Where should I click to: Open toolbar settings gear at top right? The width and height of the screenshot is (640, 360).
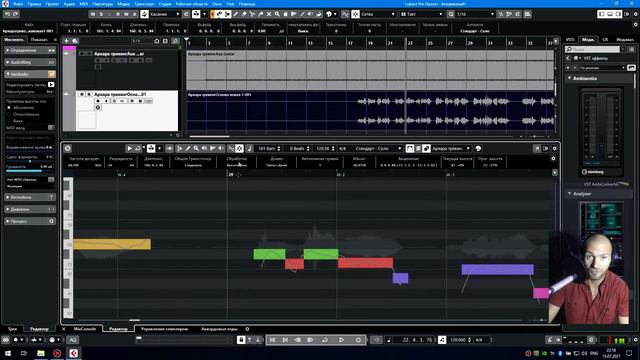pyautogui.click(x=636, y=14)
